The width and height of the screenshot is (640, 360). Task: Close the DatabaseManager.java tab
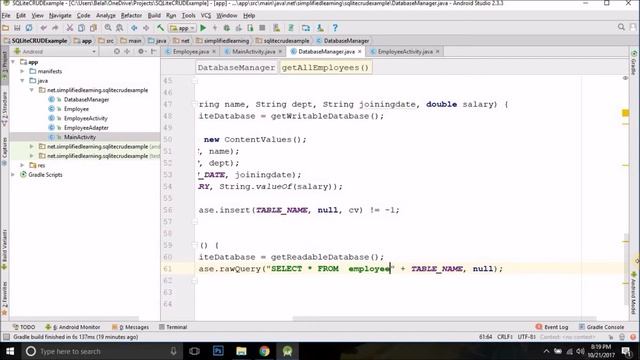click(x=360, y=51)
